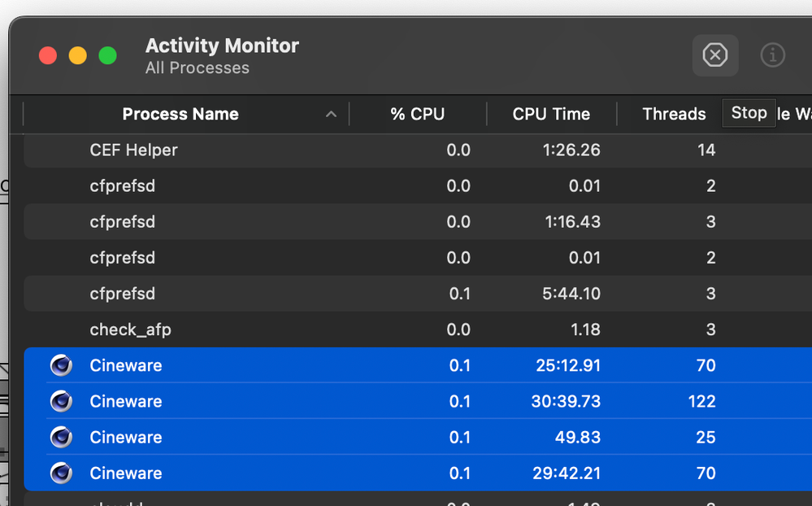
Task: Click the All Processes subtitle text
Action: point(197,68)
